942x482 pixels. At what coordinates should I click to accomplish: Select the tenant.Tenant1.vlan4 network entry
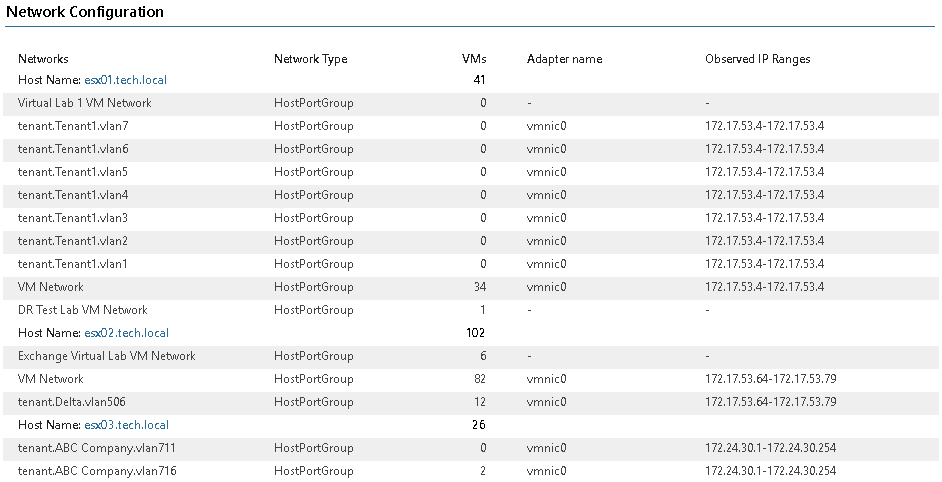(73, 195)
